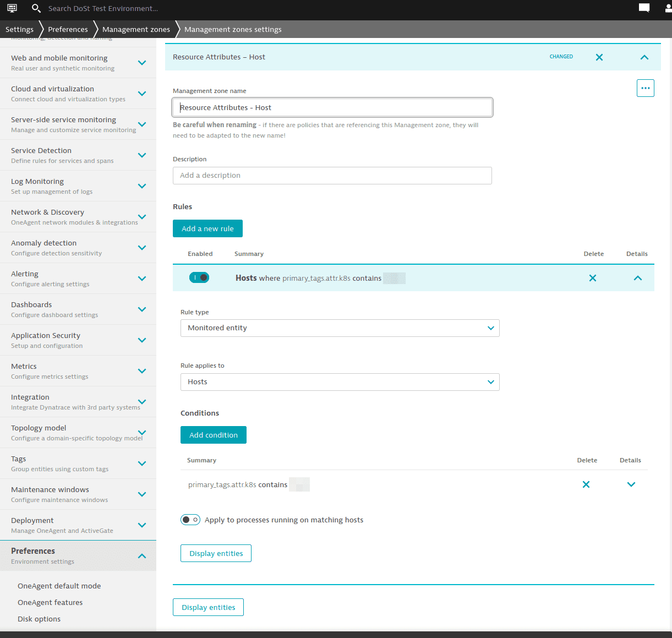This screenshot has width=672, height=638.
Task: Open the three-dots more options menu
Action: click(x=646, y=88)
